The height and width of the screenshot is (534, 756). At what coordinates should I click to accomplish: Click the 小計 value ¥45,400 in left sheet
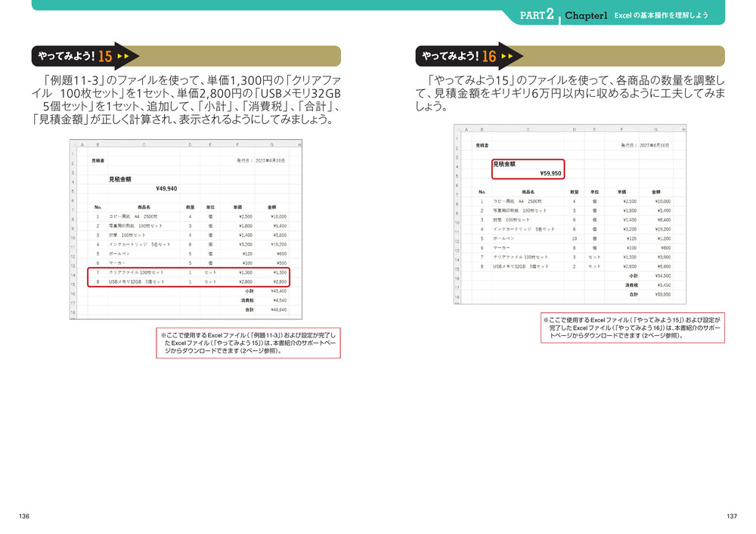tap(277, 290)
